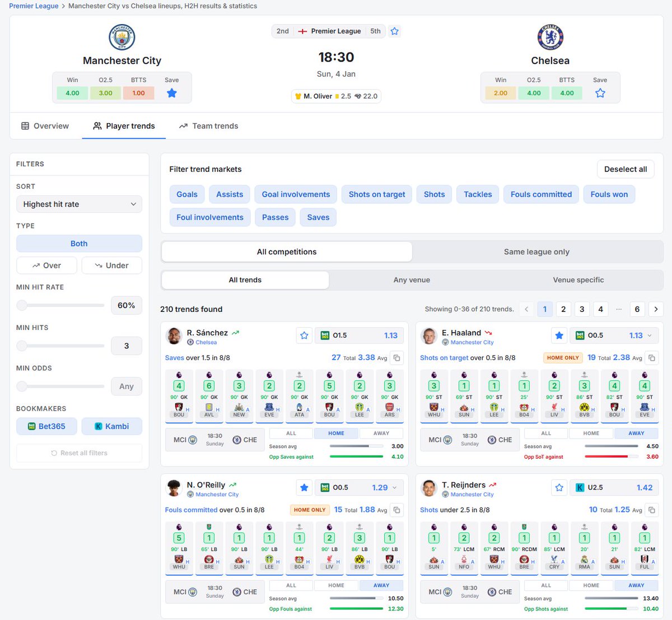This screenshot has width=672, height=620.
Task: Toggle the Assists market filter
Action: (x=230, y=194)
